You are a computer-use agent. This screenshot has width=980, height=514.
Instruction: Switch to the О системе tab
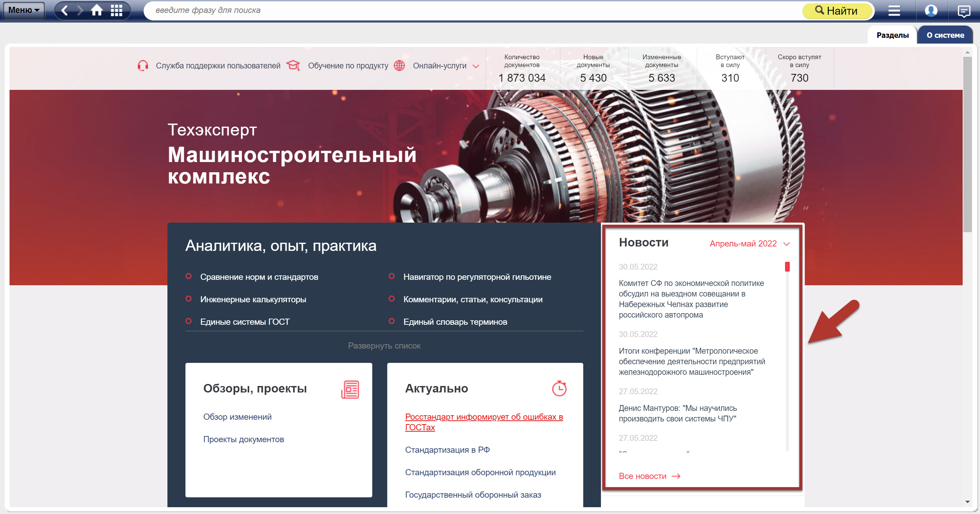pos(945,35)
